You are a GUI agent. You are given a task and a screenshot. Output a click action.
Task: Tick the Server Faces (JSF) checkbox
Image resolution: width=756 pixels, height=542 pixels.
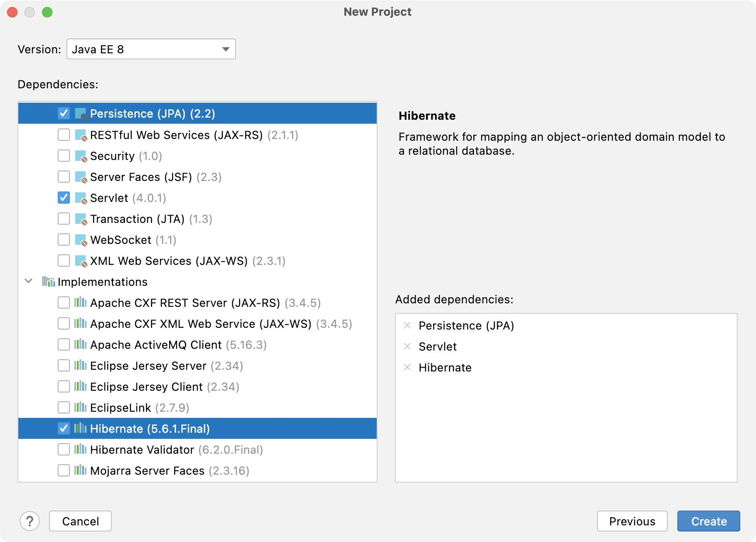click(64, 177)
